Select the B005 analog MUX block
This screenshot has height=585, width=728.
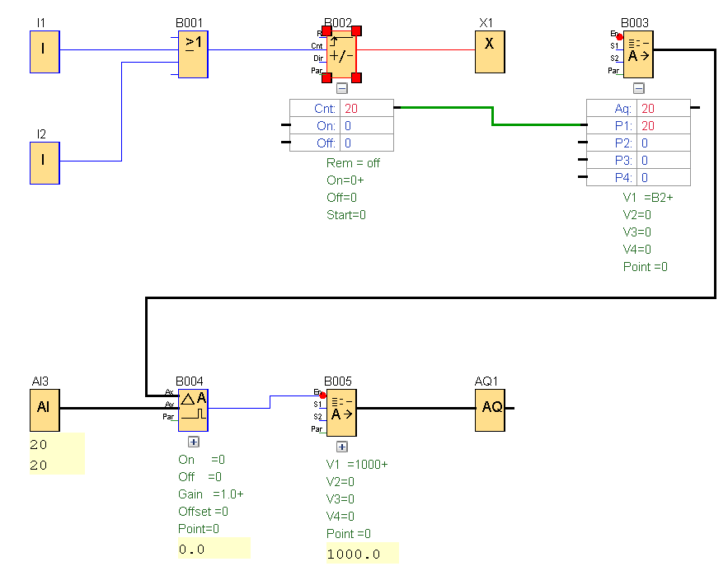(341, 413)
